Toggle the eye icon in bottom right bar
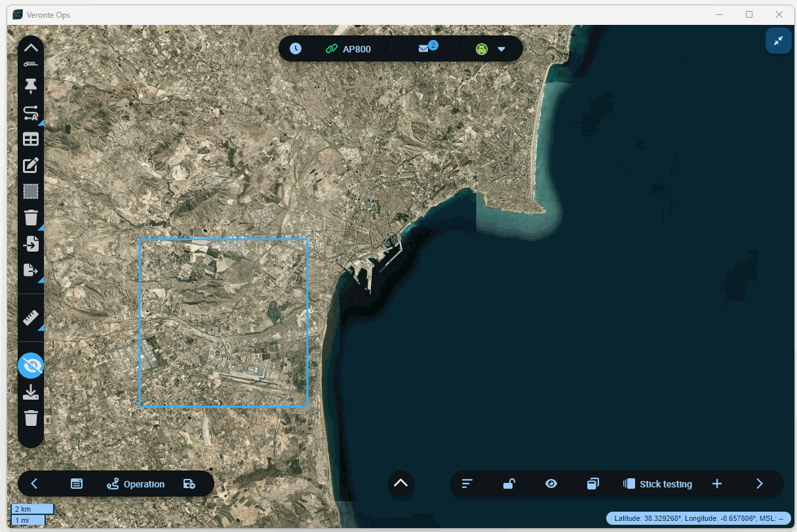The width and height of the screenshot is (797, 532). [x=551, y=484]
